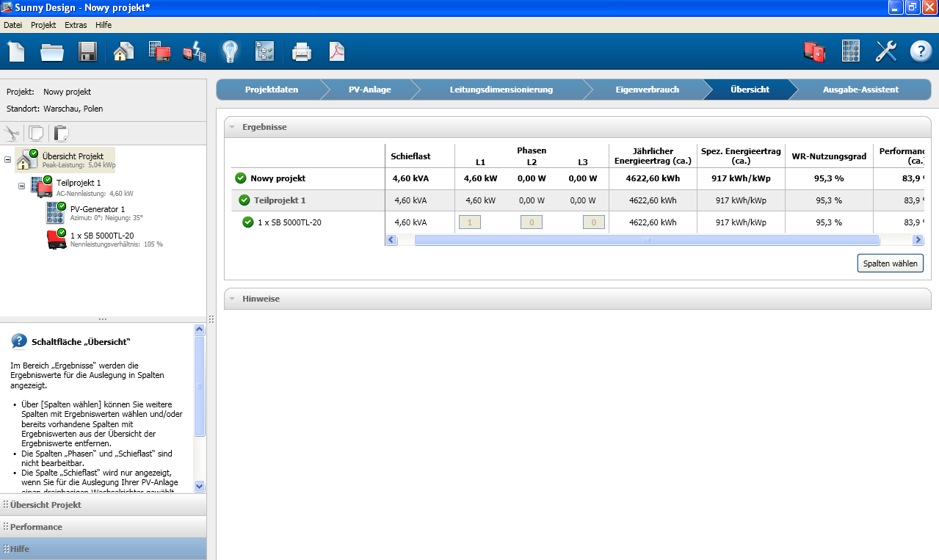Open help question mark toolbar icon
939x560 pixels.
click(x=921, y=51)
